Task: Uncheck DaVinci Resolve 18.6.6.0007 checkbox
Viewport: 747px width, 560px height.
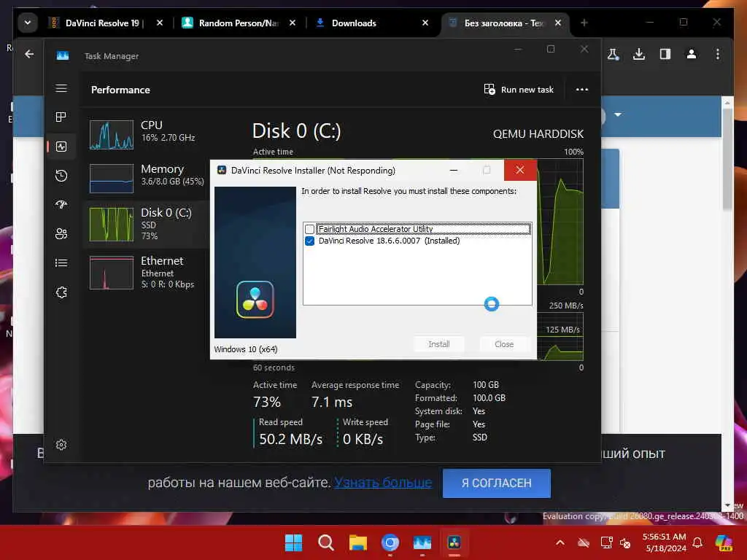Action: (309, 241)
